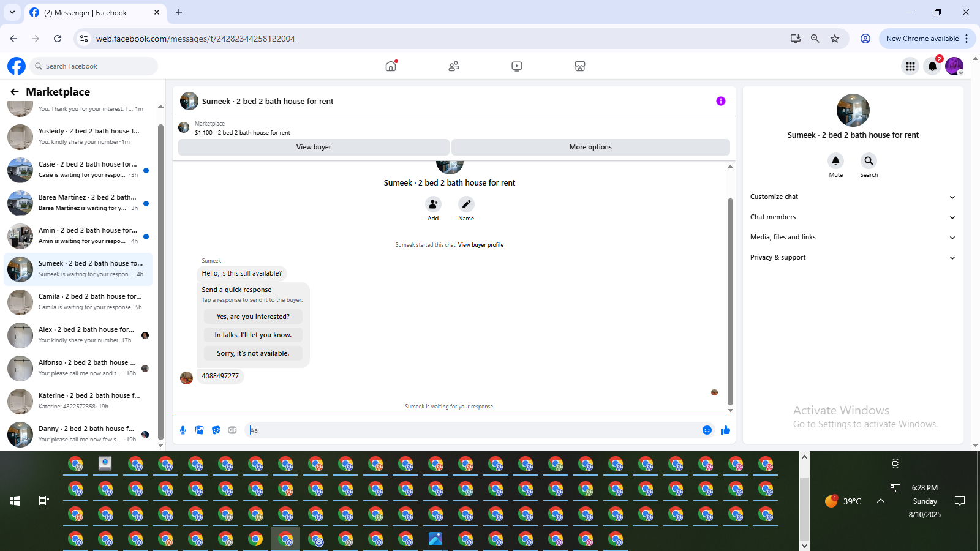Open Katerine conversation in the list
Viewport: 980px width, 551px height.
tap(78, 402)
